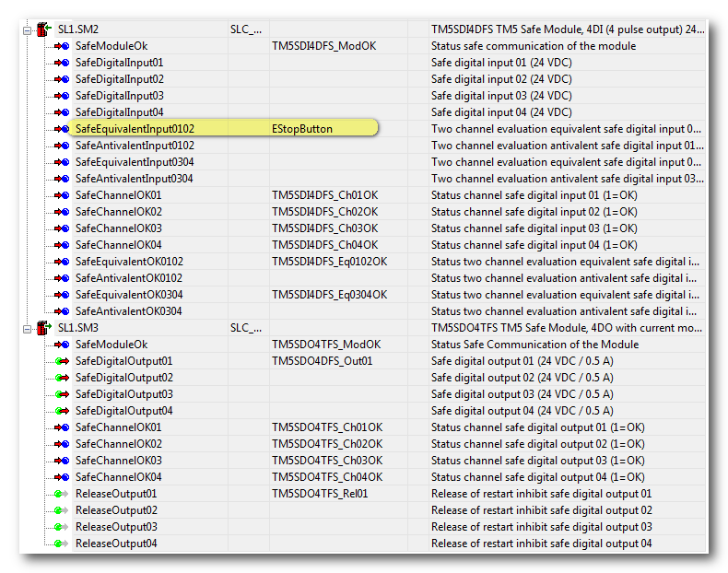728x573 pixels.
Task: Click the TM5SDI4DFS_ModOK variable cell
Action: [323, 46]
